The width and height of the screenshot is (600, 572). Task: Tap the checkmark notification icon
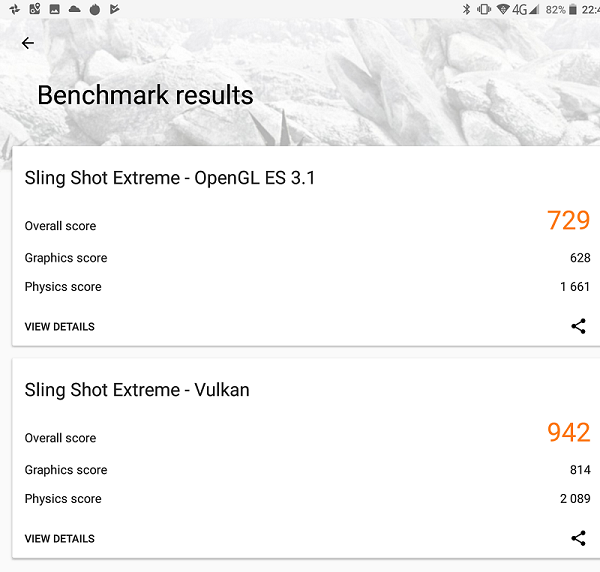114,9
